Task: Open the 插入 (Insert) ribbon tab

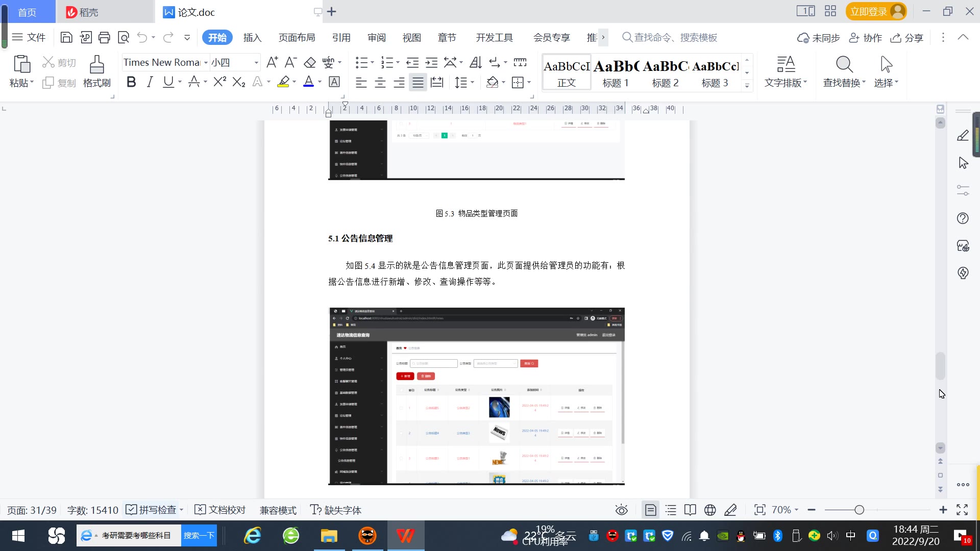Action: coord(252,38)
